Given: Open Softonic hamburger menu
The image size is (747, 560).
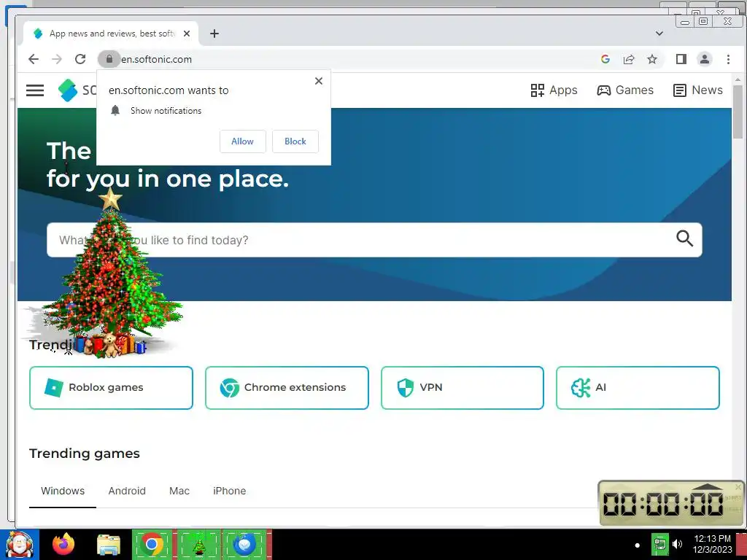Looking at the screenshot, I should click(35, 90).
